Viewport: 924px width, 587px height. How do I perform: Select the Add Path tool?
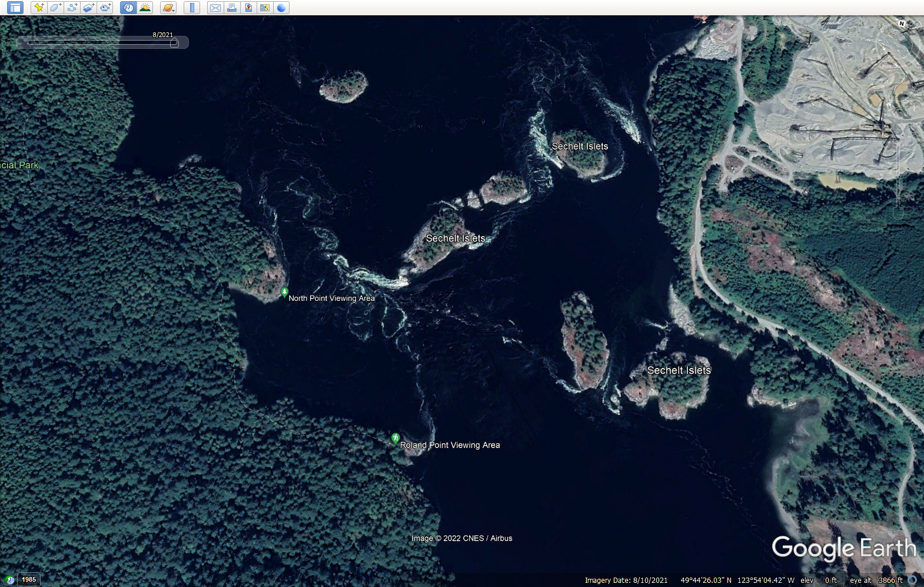point(72,8)
